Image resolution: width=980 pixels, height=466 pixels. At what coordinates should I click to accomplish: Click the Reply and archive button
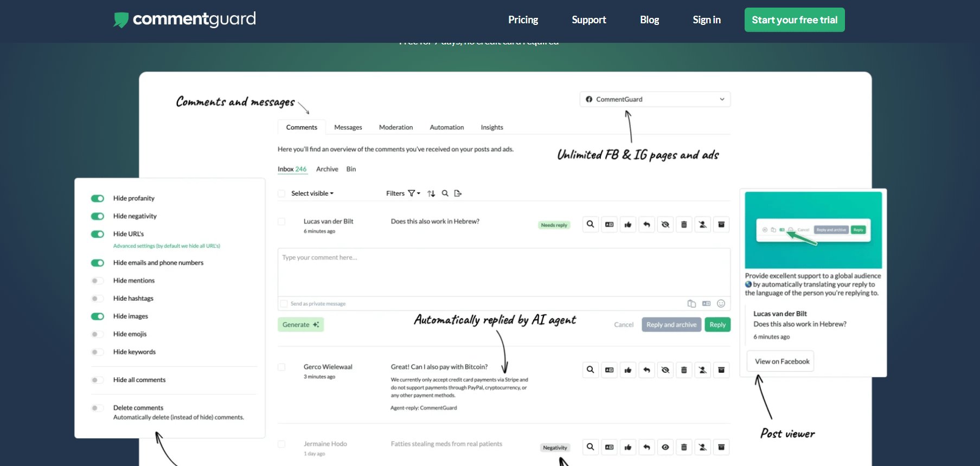coord(671,325)
